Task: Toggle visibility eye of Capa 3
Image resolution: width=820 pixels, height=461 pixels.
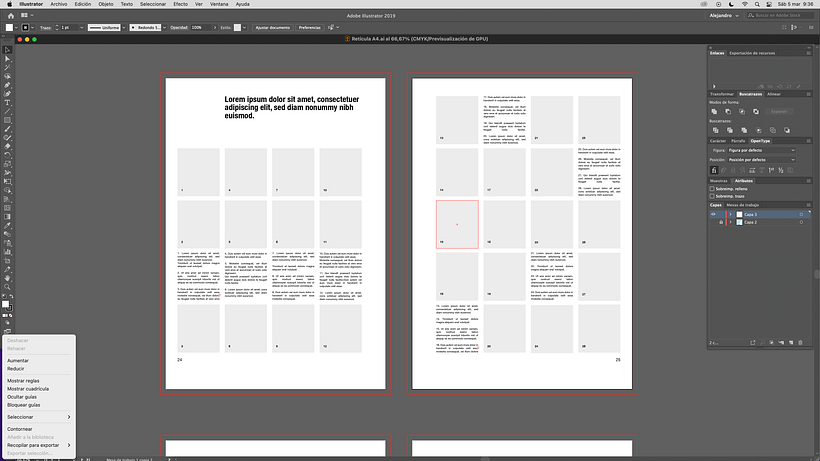Action: (713, 214)
